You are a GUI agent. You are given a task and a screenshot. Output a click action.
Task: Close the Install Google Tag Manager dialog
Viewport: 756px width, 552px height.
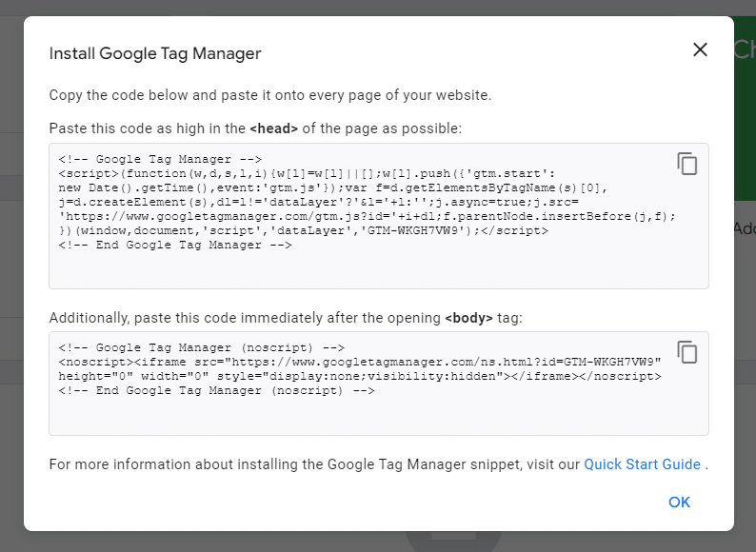point(700,49)
